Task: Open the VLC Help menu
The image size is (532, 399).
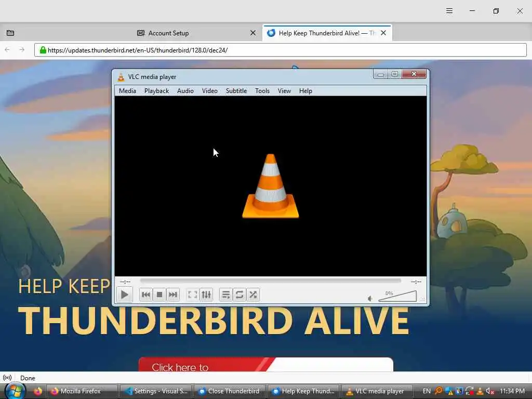Action: click(305, 91)
